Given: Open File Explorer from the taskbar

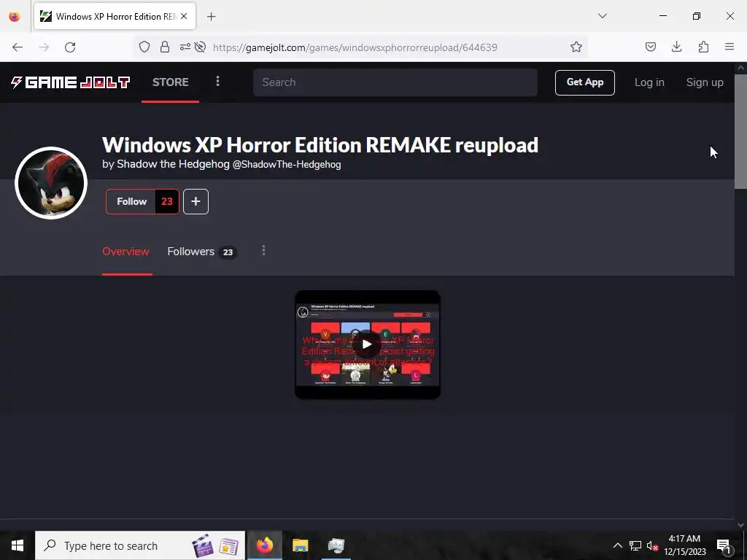Looking at the screenshot, I should [300, 545].
